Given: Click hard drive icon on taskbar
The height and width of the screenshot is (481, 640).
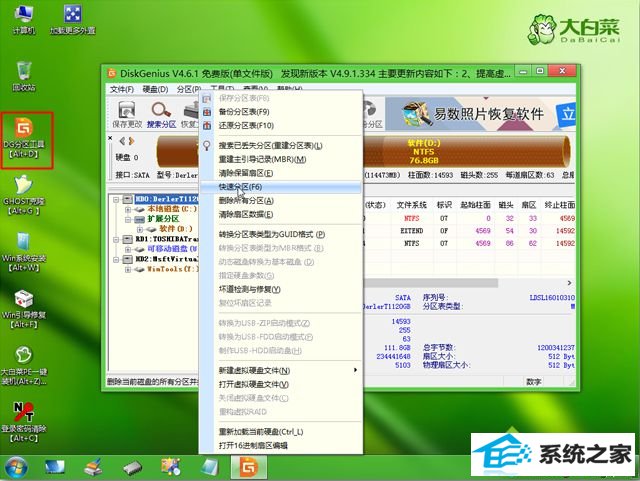Looking at the screenshot, I should click(133, 469).
